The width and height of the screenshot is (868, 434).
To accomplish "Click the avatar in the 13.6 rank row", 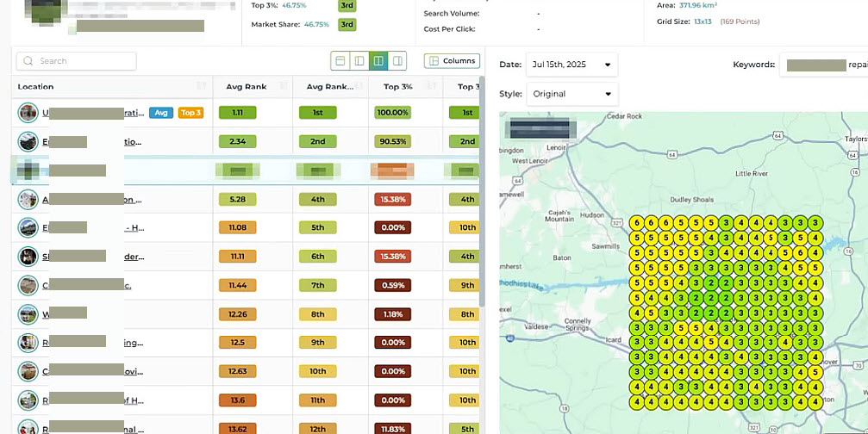I will click(28, 400).
